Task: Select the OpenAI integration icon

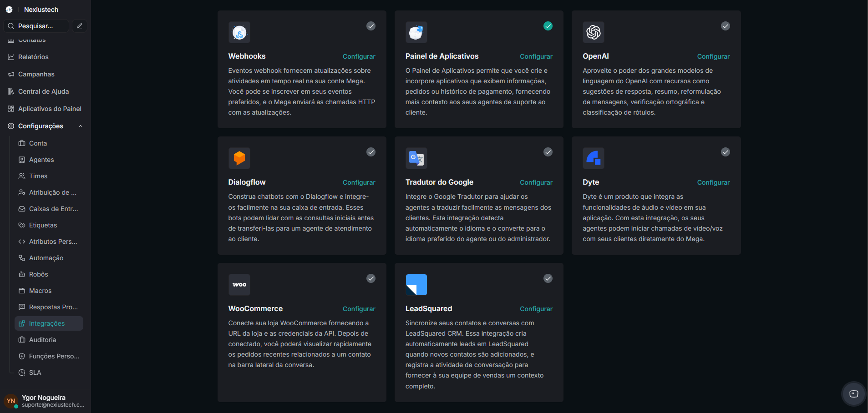Action: [x=594, y=32]
